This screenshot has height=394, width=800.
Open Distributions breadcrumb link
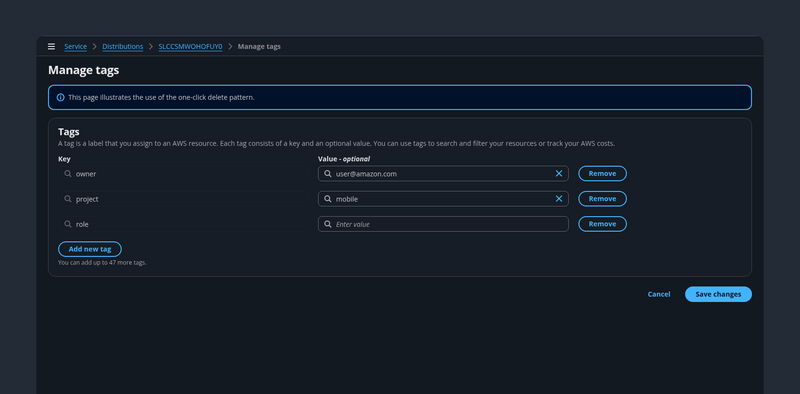[x=122, y=46]
